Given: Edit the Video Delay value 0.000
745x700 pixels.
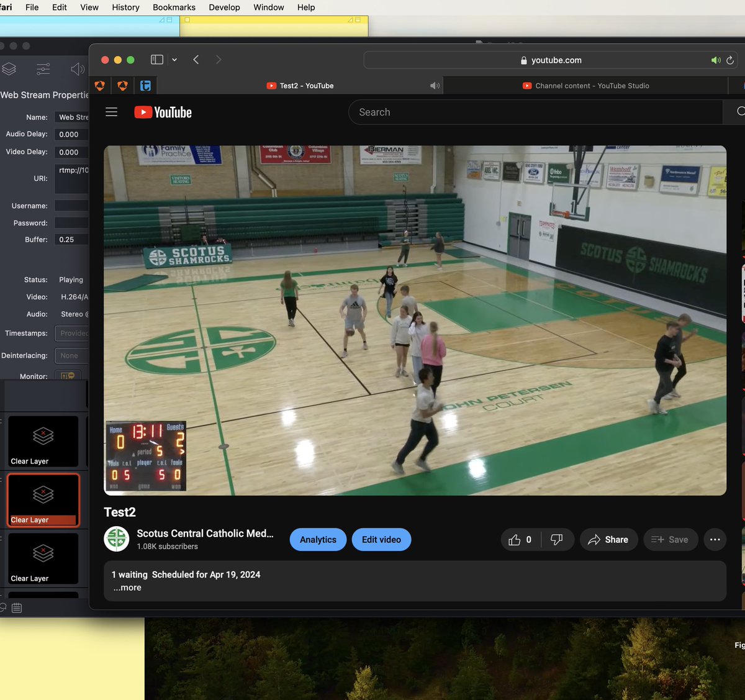Looking at the screenshot, I should 71,152.
